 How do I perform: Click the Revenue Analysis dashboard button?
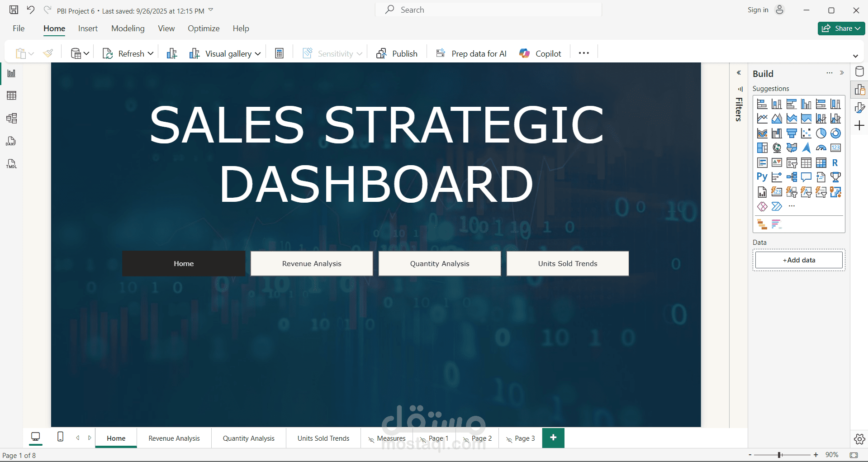[x=312, y=263]
